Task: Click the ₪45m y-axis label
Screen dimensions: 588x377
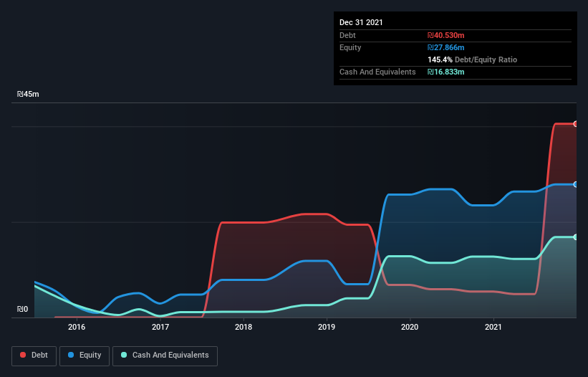Action: pos(28,94)
